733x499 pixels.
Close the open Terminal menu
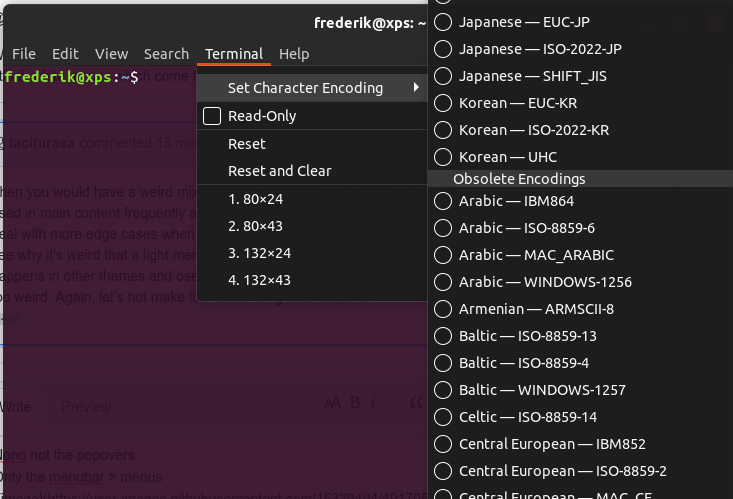(234, 54)
